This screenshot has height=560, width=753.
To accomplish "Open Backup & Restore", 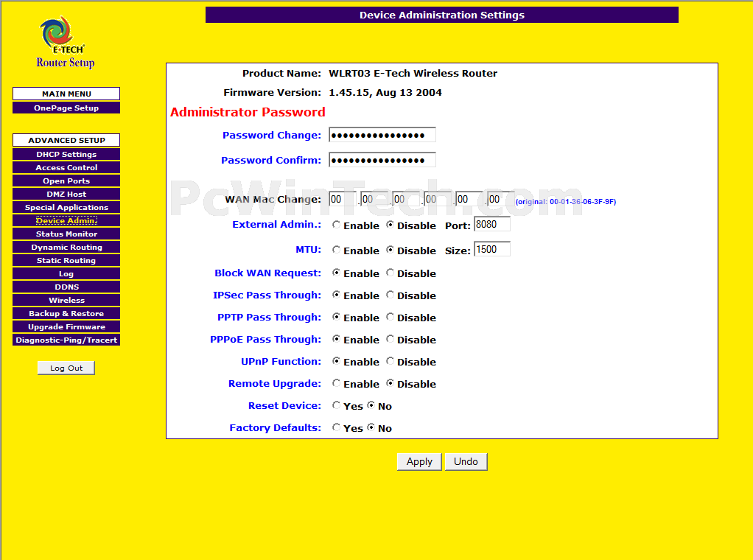I will (x=66, y=314).
